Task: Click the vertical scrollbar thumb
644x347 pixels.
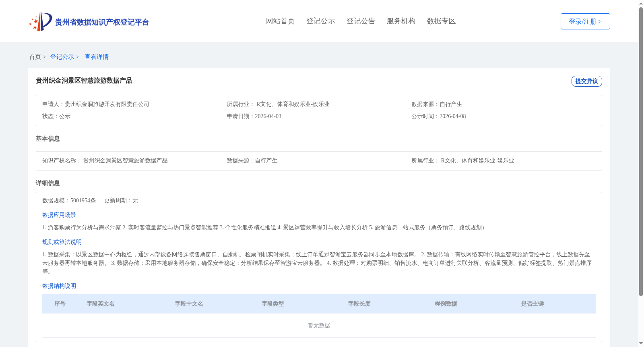Action: click(641, 152)
